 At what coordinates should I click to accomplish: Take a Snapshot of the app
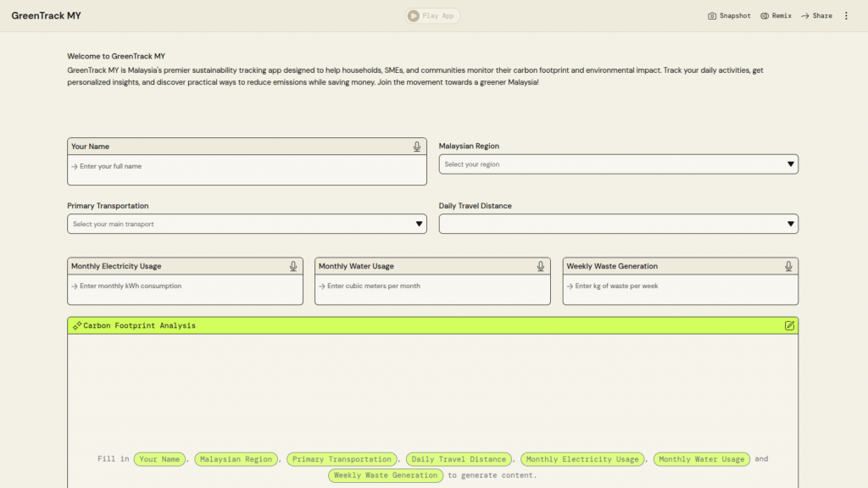pyautogui.click(x=730, y=16)
